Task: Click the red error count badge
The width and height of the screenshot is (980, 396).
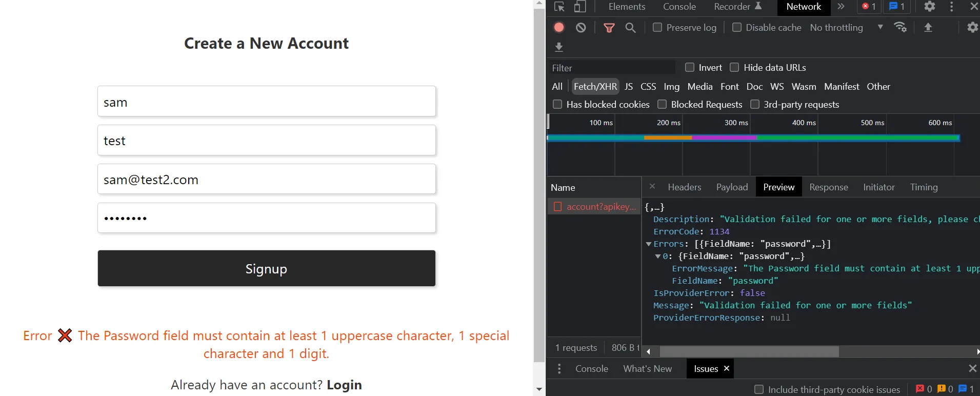Action: click(x=869, y=7)
